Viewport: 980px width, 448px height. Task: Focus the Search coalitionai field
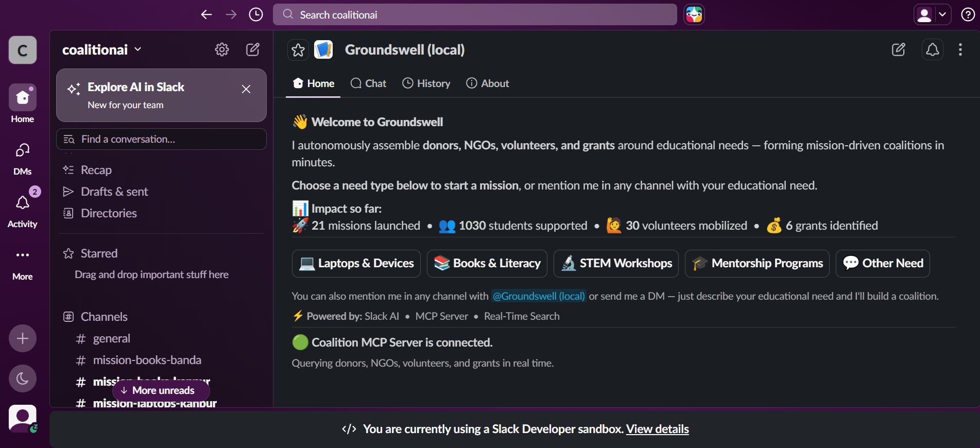(x=475, y=14)
